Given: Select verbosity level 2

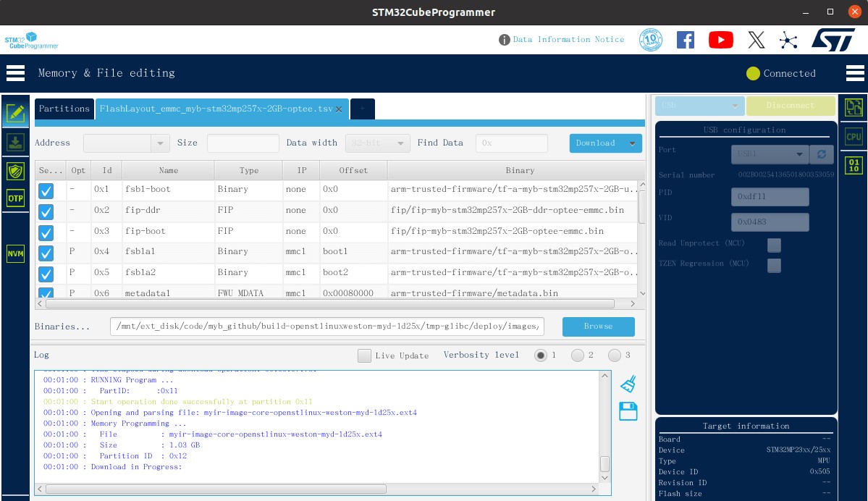Looking at the screenshot, I should pyautogui.click(x=578, y=355).
